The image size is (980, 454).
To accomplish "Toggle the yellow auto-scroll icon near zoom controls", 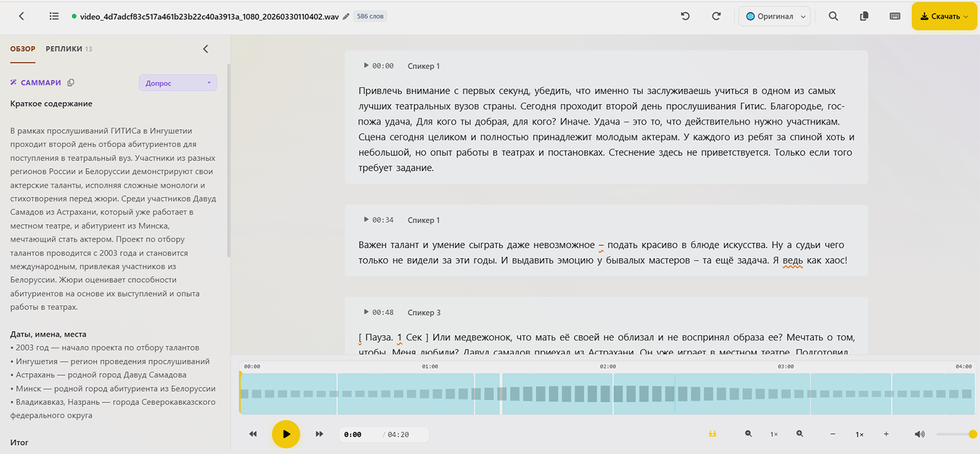I will (x=713, y=434).
